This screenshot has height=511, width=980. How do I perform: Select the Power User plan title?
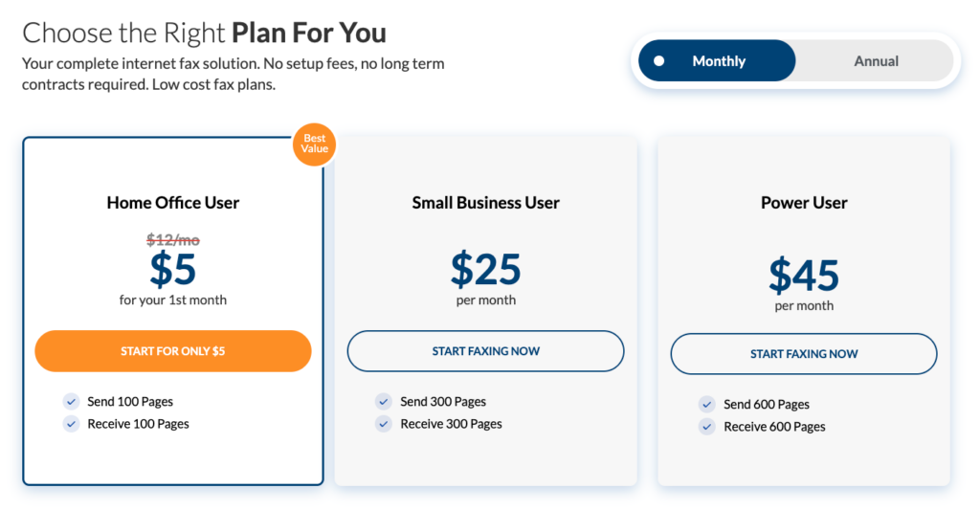804,203
